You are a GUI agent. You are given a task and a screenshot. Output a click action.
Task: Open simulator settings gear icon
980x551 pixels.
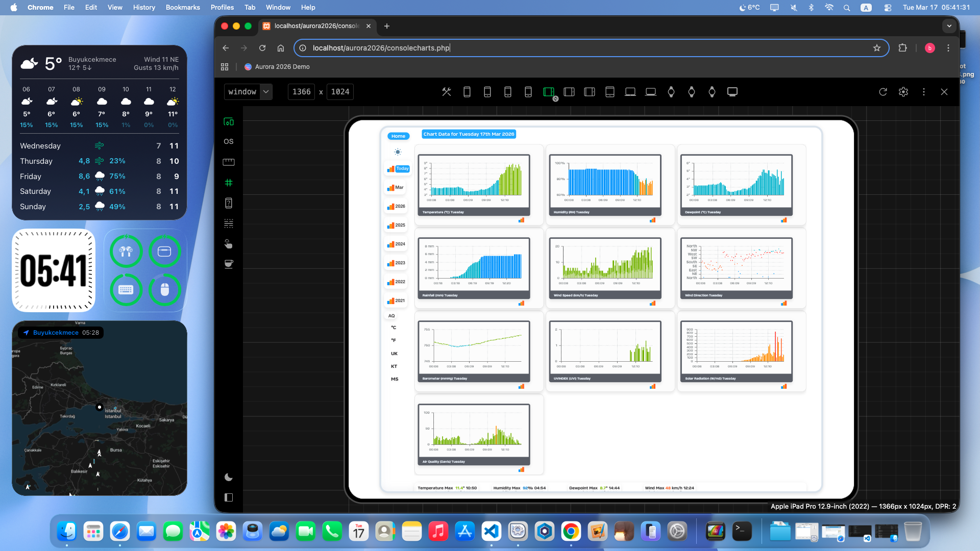tap(903, 92)
